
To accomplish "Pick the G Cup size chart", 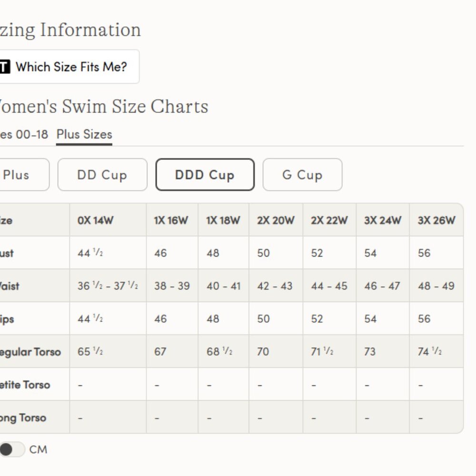I will click(302, 175).
